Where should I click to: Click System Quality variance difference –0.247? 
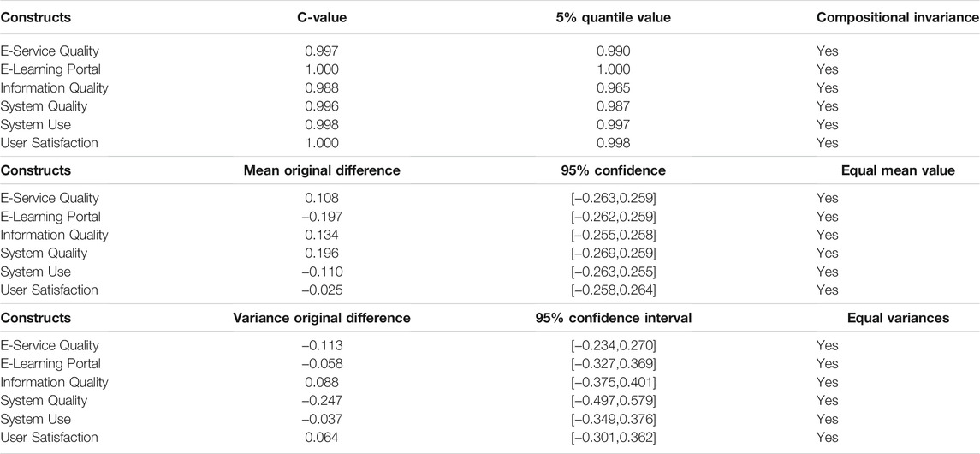click(321, 400)
